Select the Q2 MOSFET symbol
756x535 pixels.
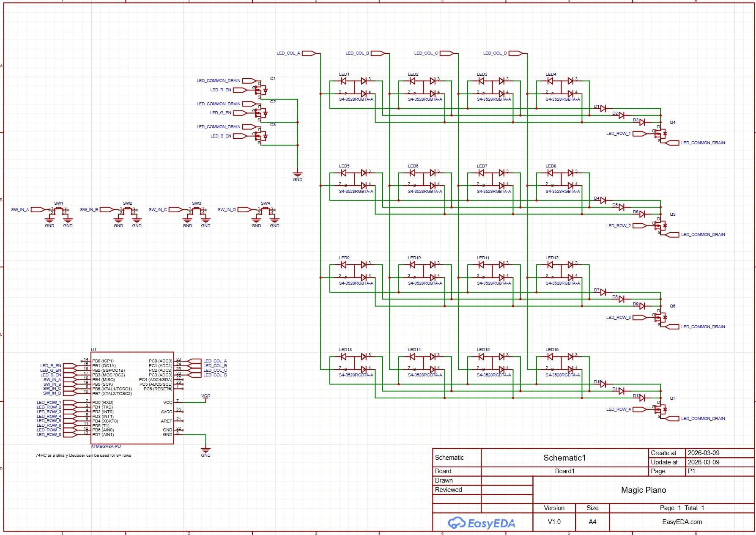(x=261, y=112)
